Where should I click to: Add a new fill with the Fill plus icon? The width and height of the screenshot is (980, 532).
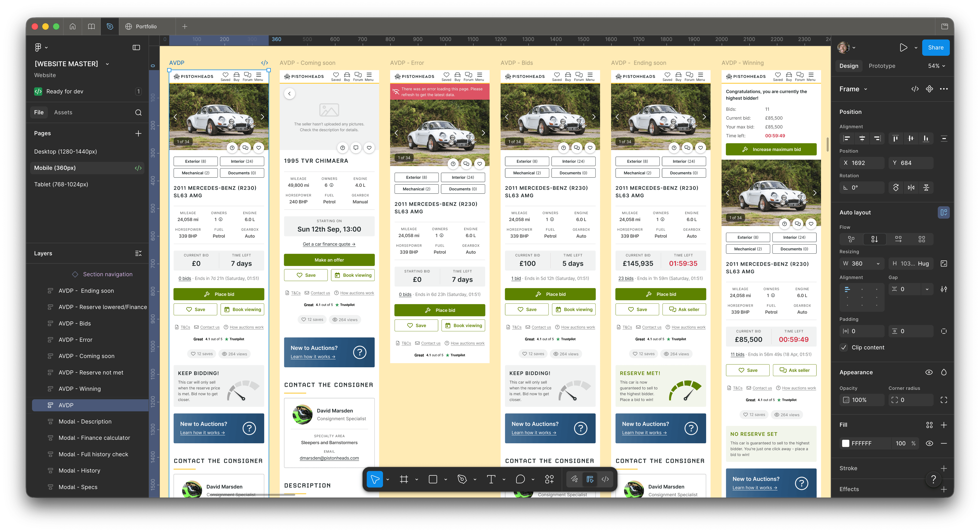click(944, 425)
